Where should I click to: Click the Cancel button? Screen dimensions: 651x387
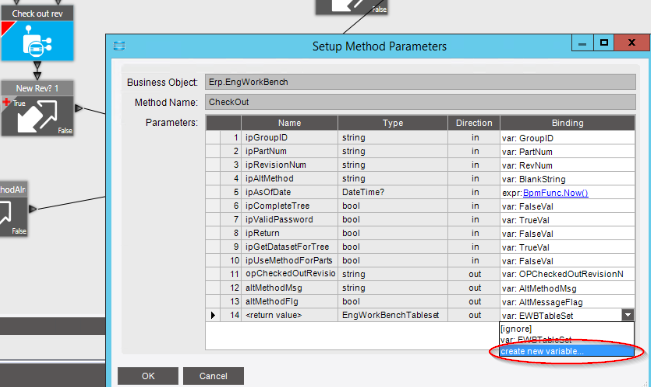[x=213, y=376]
